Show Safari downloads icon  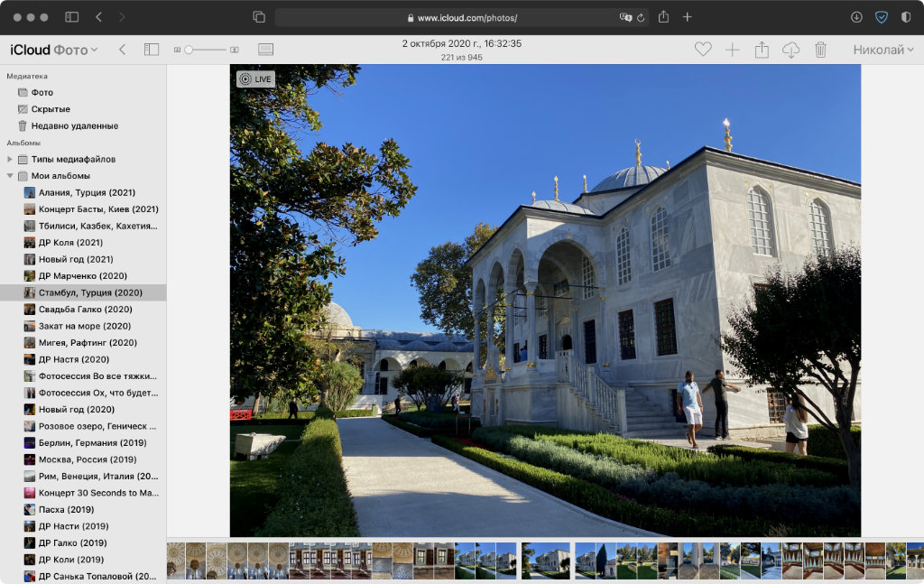click(857, 17)
